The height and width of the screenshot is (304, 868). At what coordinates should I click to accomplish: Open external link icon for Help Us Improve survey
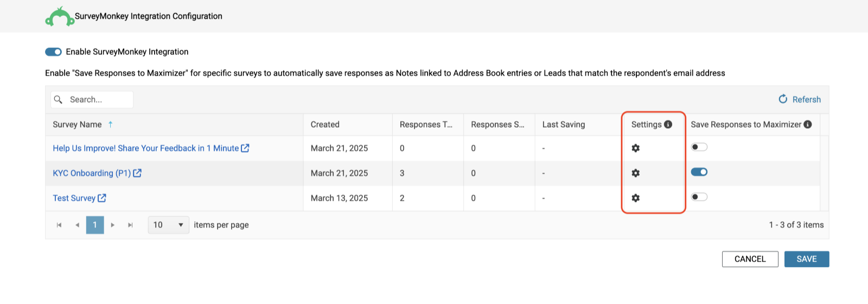coord(245,148)
